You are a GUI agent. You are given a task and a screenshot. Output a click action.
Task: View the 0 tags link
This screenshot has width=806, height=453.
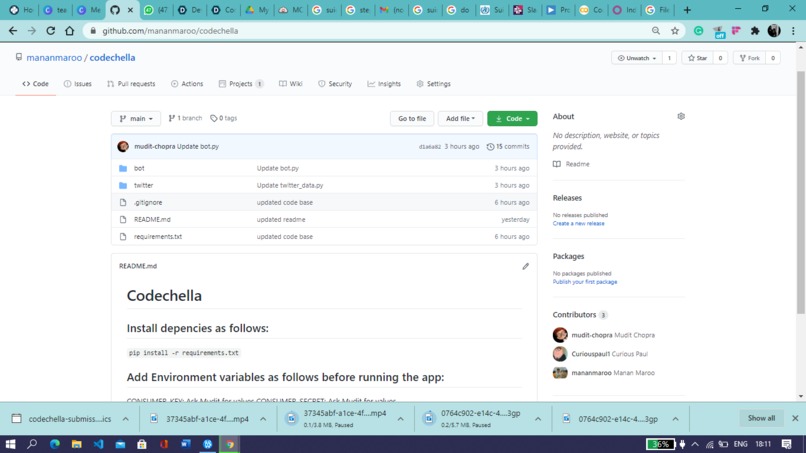coord(224,118)
